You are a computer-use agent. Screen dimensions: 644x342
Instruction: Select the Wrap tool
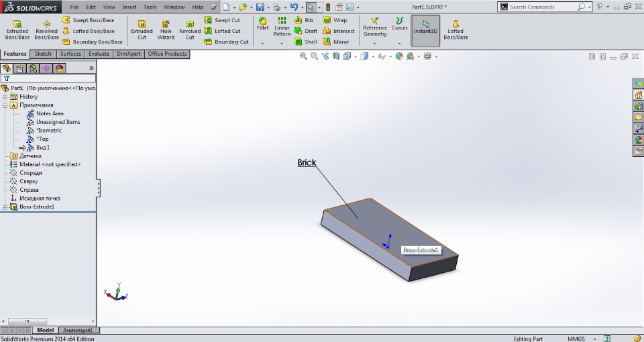click(x=335, y=20)
